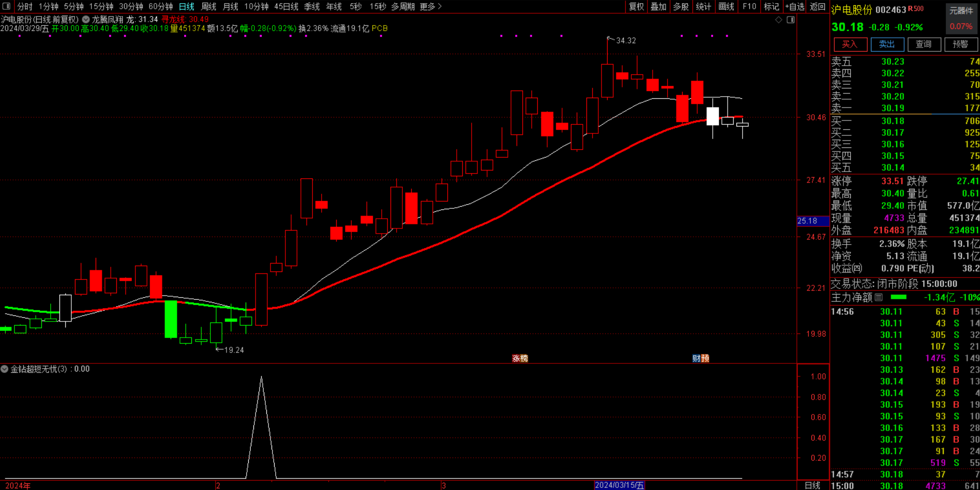
Task: Click the 涨停 33.51 value
Action: pyautogui.click(x=892, y=181)
